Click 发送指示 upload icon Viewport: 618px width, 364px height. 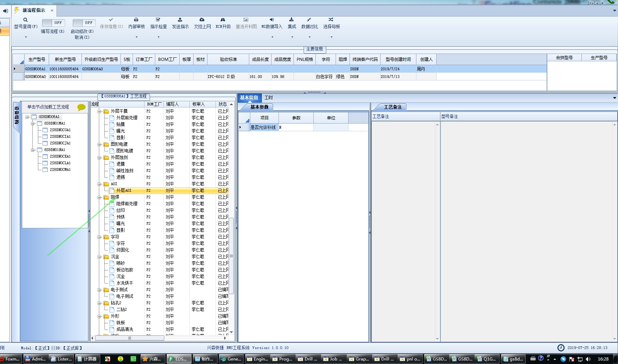(x=180, y=20)
